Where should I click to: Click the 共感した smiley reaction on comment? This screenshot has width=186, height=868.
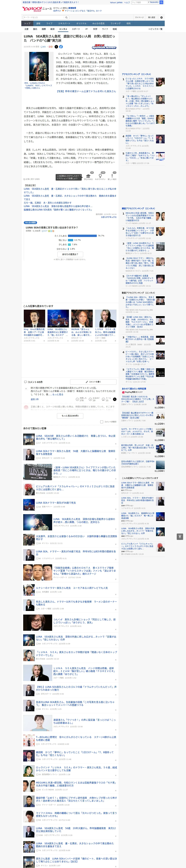pos(77,399)
